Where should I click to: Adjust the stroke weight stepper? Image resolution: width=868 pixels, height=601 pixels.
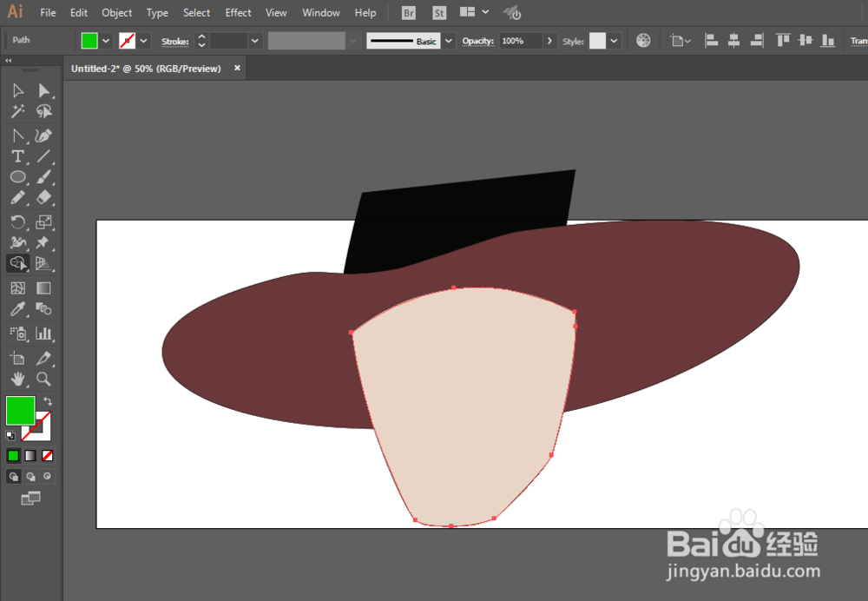(201, 41)
